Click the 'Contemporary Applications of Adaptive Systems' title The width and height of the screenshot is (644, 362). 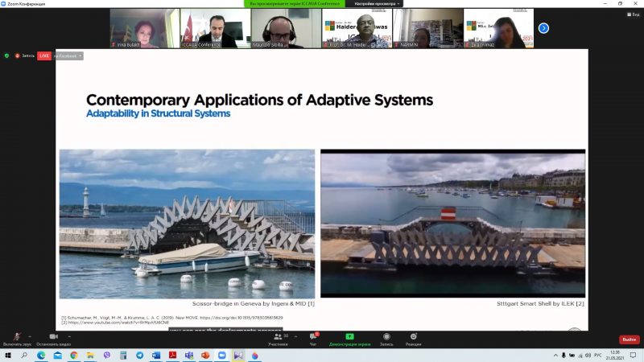pyautogui.click(x=259, y=100)
